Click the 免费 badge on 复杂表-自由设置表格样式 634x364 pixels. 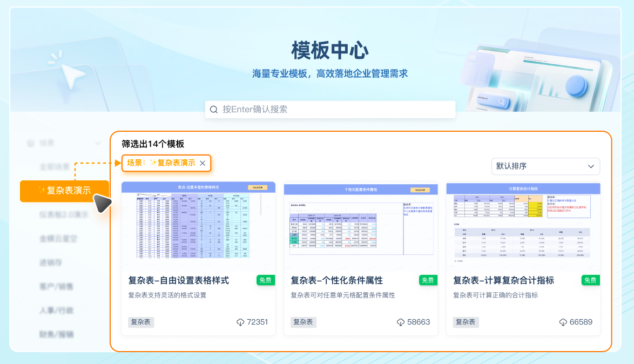265,280
